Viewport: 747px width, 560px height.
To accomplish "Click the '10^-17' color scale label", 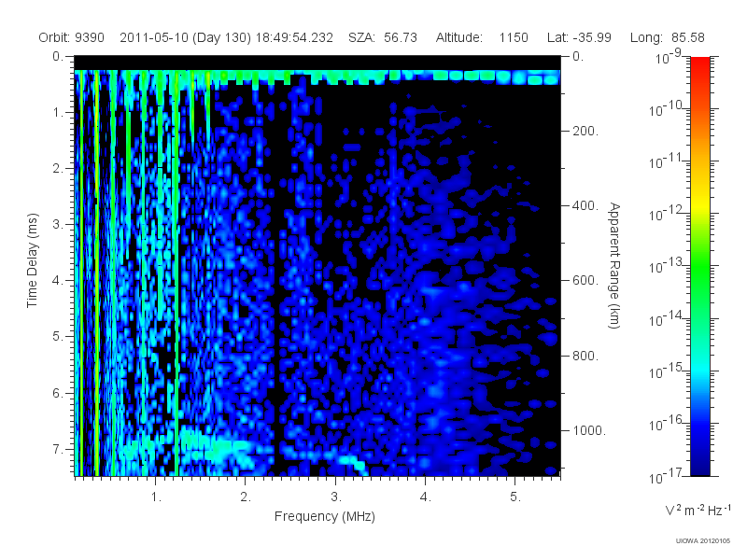I will 666,476.
